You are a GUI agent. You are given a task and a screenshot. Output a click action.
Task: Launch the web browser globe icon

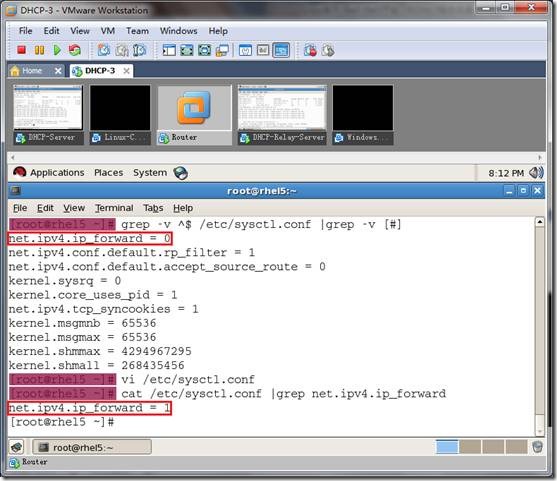click(x=181, y=173)
